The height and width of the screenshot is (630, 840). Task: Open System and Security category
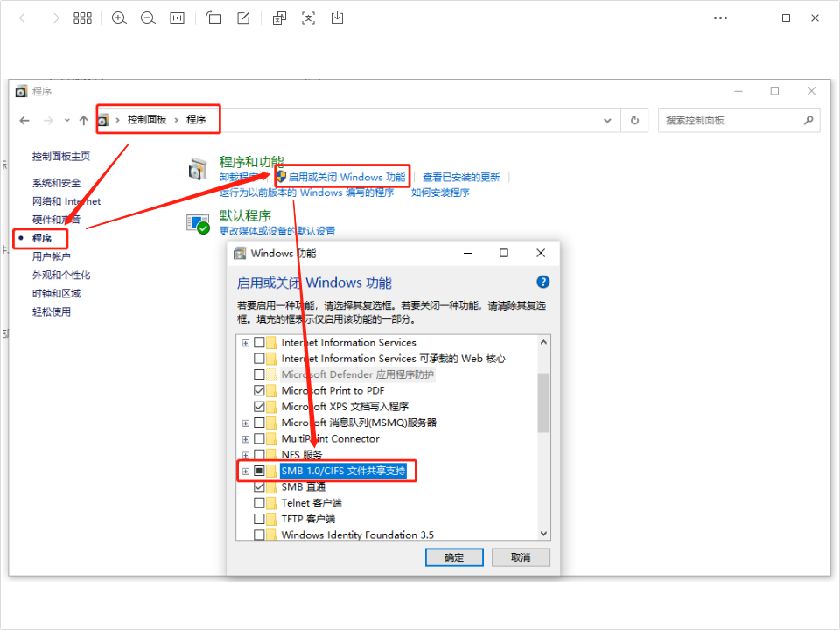[x=56, y=183]
